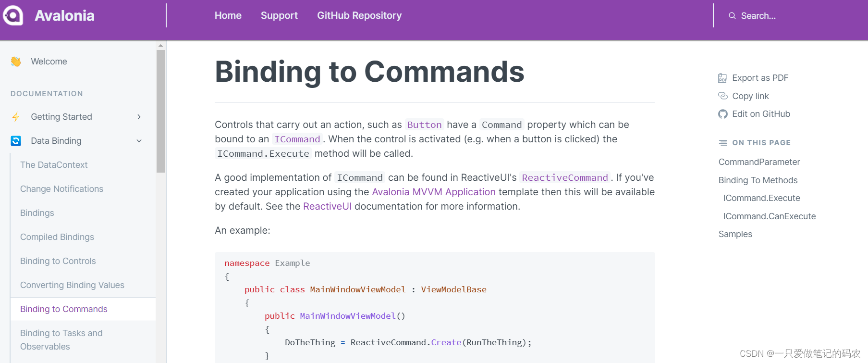Click the search magnifier icon

(732, 16)
